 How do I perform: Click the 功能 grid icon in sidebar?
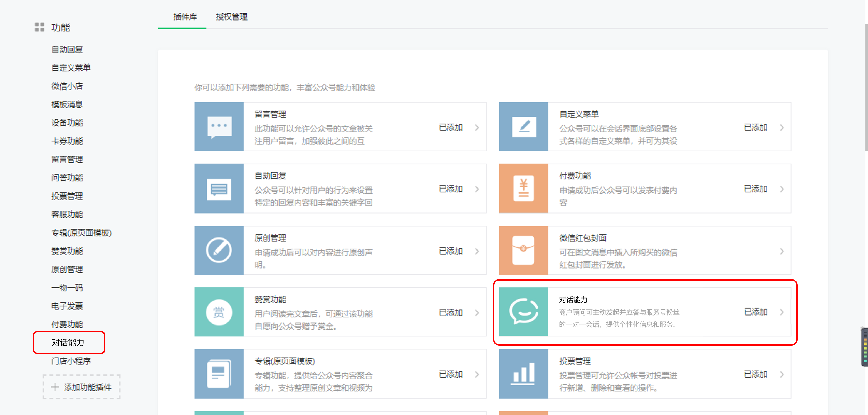(x=39, y=27)
